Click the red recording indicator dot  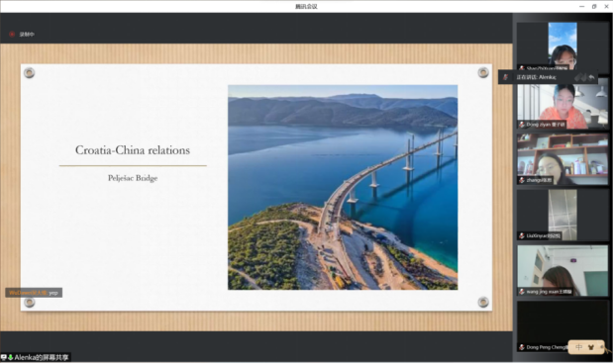[x=12, y=35]
